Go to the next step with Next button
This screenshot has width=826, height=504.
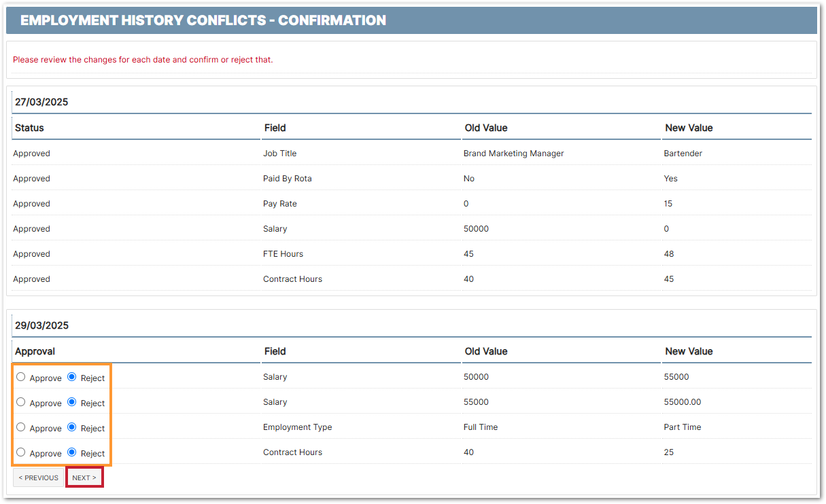coord(84,478)
